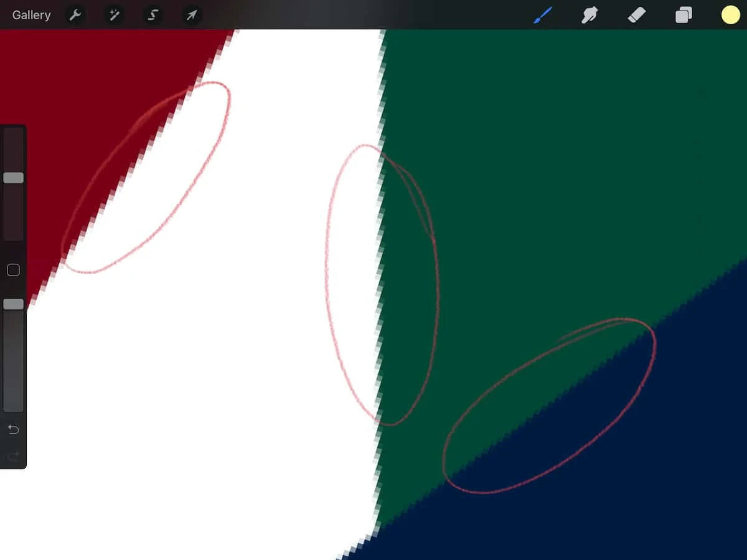Tap the square modify button on sidebar

point(13,270)
